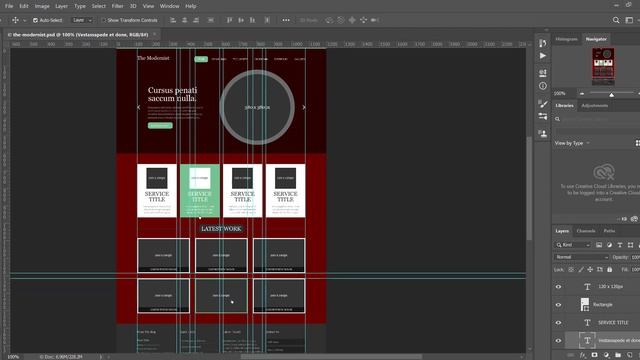Open the Brushes panel icon
Viewport: 640px width, 360px height.
point(542,104)
